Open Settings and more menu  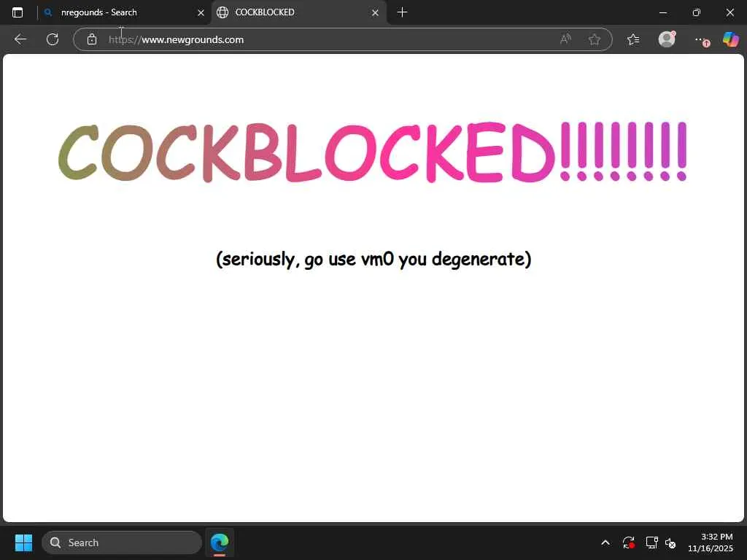tap(700, 39)
